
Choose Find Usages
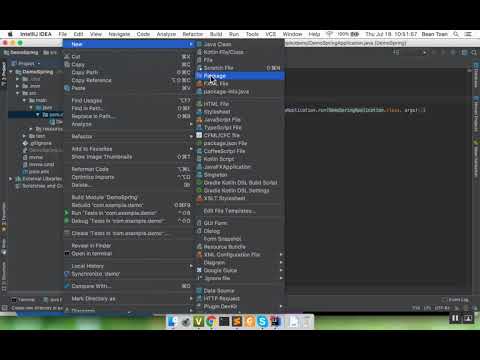(x=87, y=100)
